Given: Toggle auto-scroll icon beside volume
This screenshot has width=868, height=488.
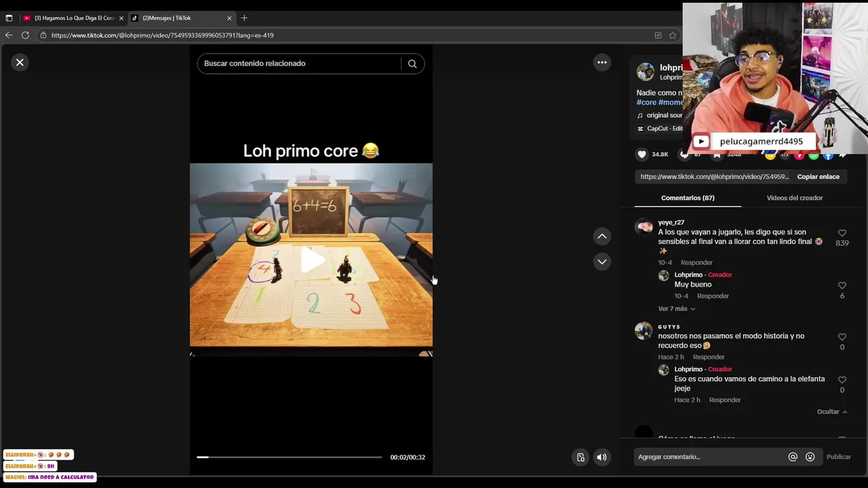Looking at the screenshot, I should point(580,457).
